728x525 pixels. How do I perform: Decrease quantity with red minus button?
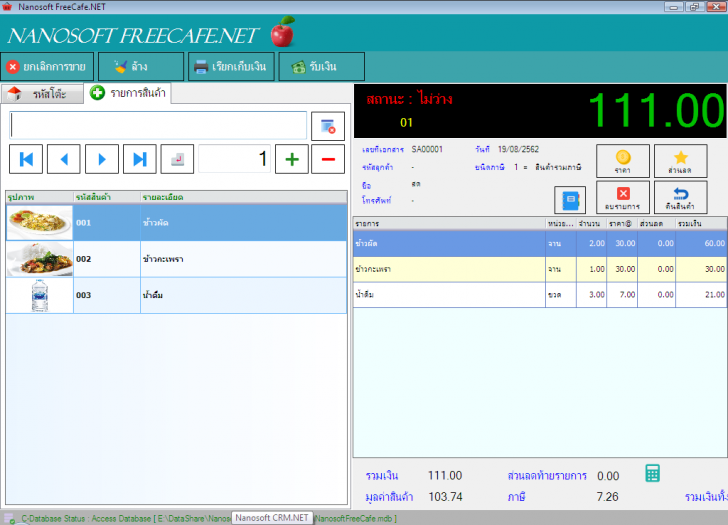point(328,159)
